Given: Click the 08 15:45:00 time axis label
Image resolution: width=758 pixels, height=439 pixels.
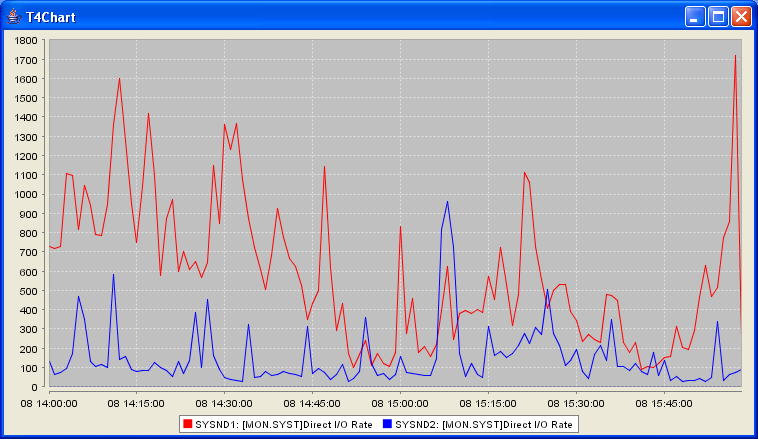Looking at the screenshot, I should click(x=663, y=402).
